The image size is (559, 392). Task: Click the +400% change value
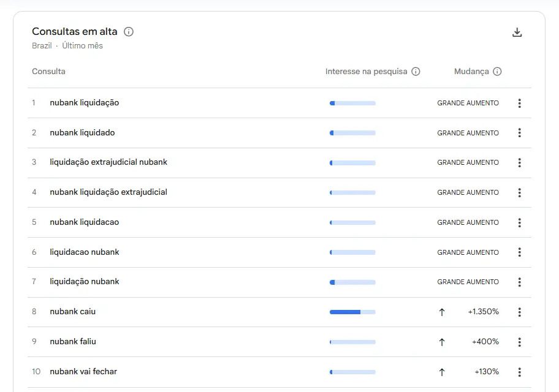(x=485, y=341)
